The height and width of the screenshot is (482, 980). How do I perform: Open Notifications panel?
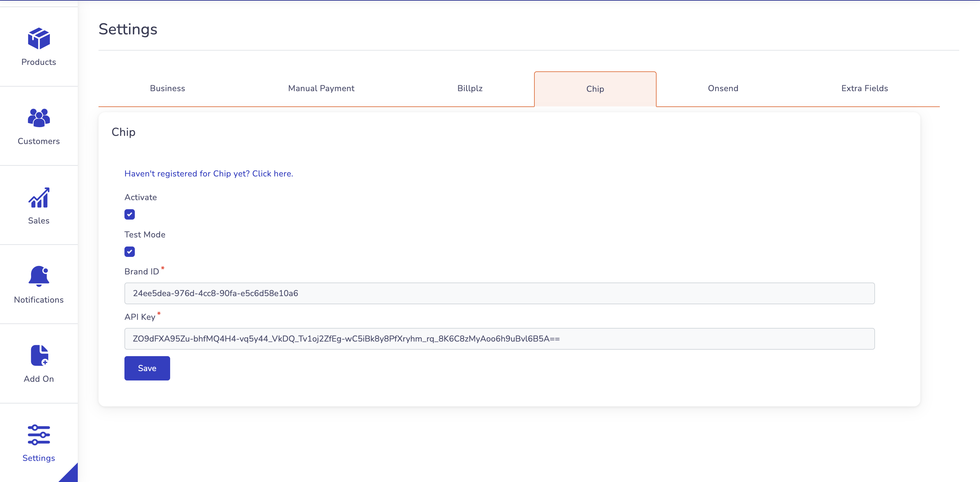[39, 284]
